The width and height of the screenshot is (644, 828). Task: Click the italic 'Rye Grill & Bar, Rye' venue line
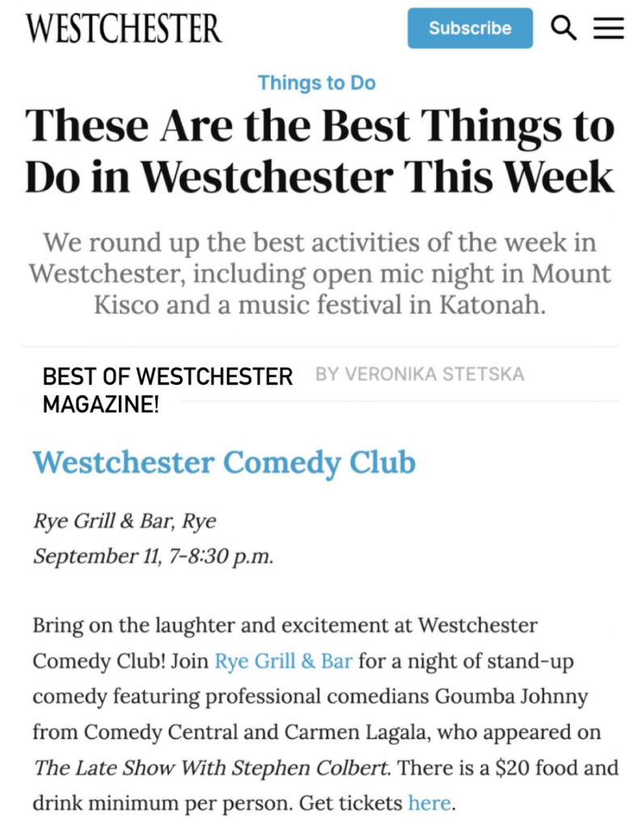click(124, 522)
